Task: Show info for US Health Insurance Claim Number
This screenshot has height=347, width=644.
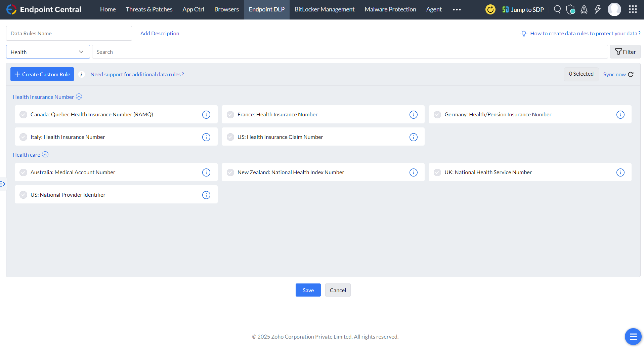Action: [414, 137]
